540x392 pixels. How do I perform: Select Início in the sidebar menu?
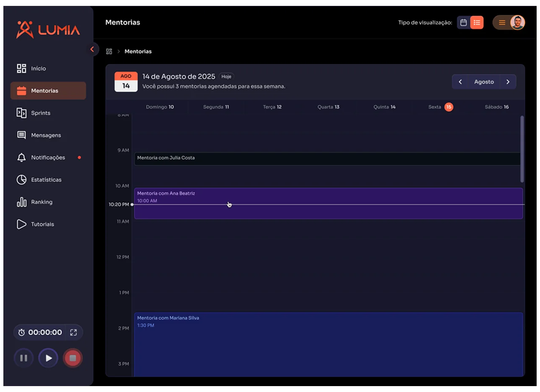pos(38,68)
